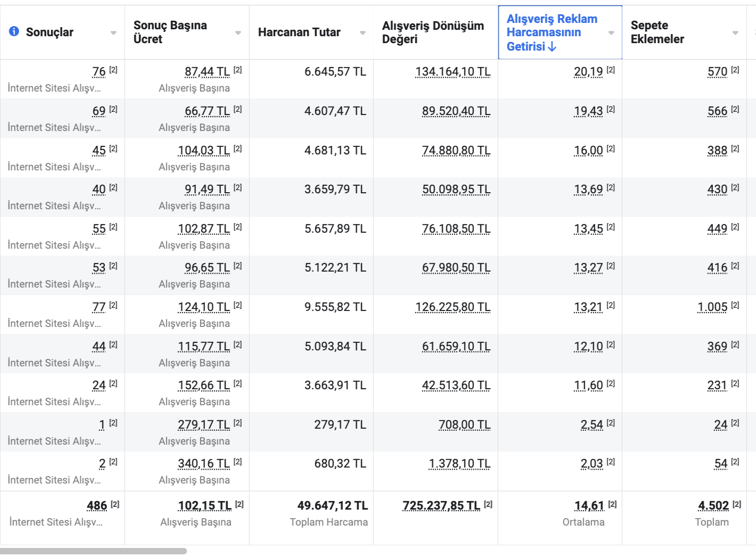Click the horizontal scrollbar at the bottom
The height and width of the screenshot is (557, 756).
click(x=93, y=551)
